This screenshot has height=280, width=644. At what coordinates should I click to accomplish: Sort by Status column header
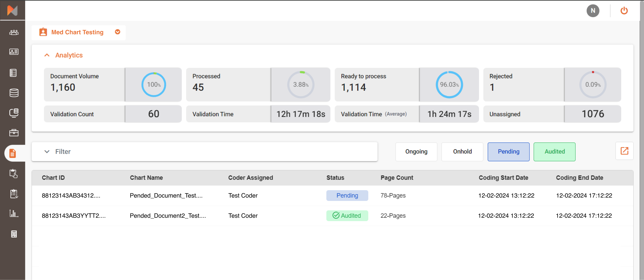click(335, 178)
